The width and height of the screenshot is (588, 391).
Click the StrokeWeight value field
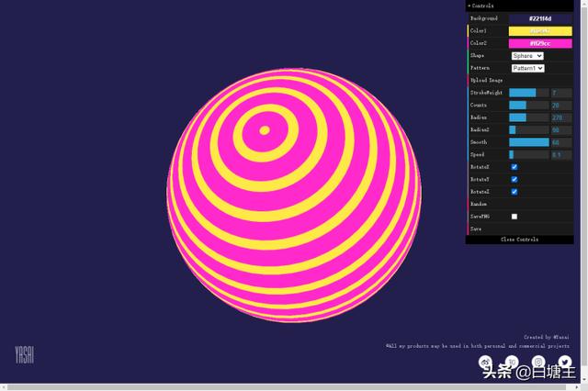click(x=561, y=93)
